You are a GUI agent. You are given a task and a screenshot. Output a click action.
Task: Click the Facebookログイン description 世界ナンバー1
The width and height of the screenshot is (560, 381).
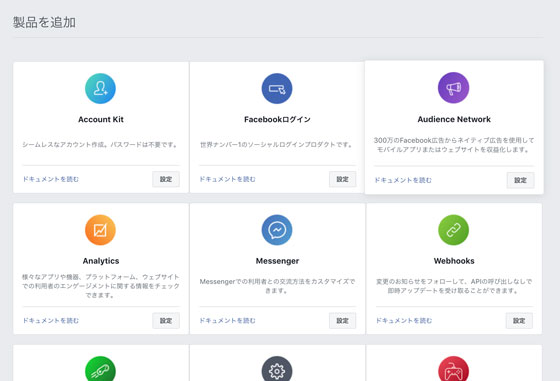pyautogui.click(x=277, y=145)
